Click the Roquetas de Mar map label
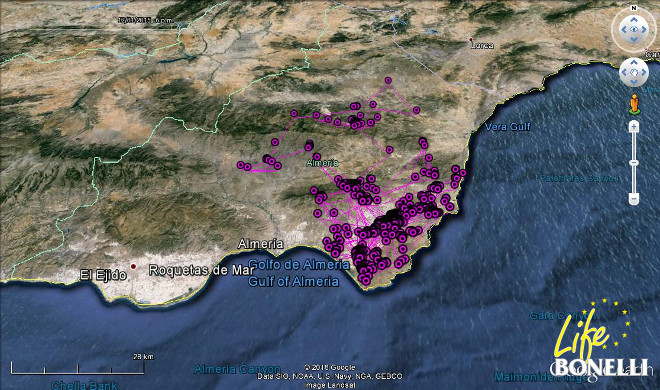The height and width of the screenshot is (390, 660). click(x=202, y=270)
